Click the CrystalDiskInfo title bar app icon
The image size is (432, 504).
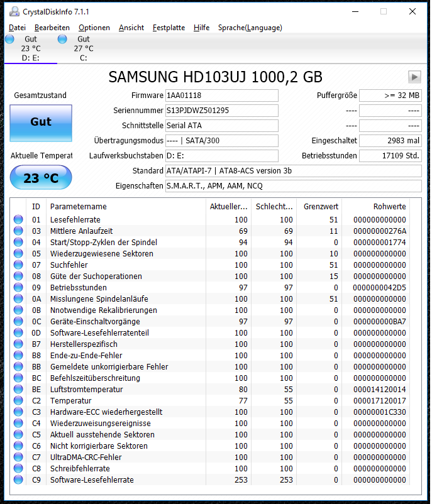click(14, 11)
